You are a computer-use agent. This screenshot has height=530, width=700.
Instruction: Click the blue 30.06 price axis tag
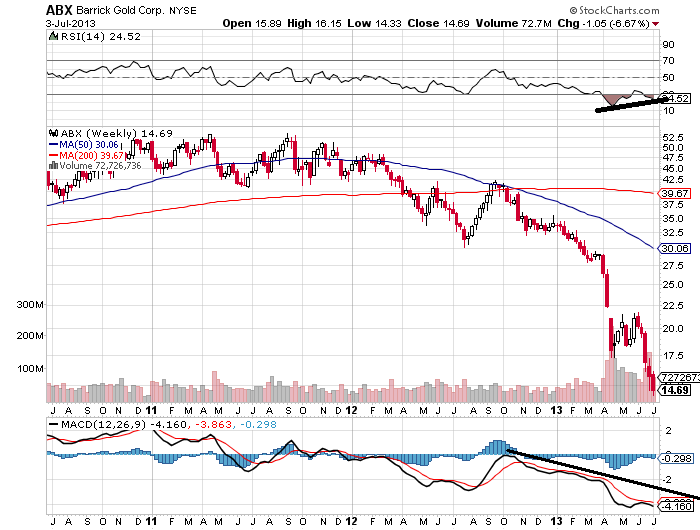click(x=675, y=248)
